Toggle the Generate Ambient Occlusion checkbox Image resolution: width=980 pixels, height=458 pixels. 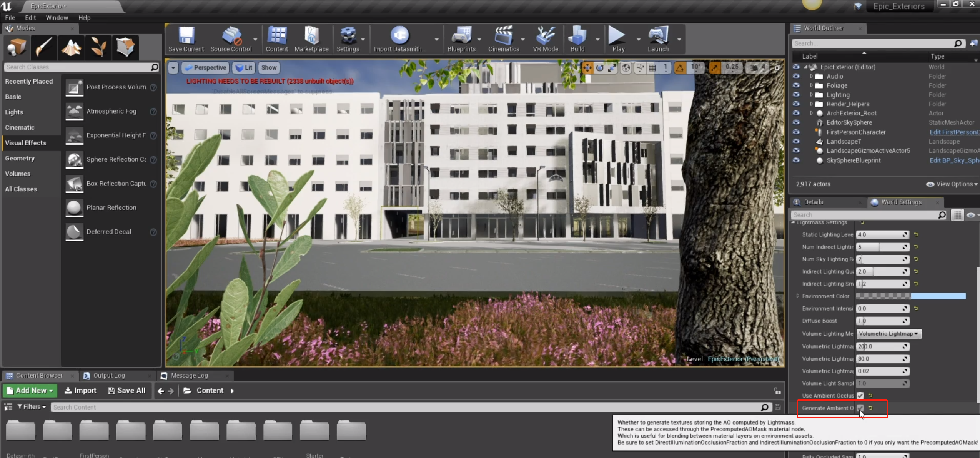(860, 408)
